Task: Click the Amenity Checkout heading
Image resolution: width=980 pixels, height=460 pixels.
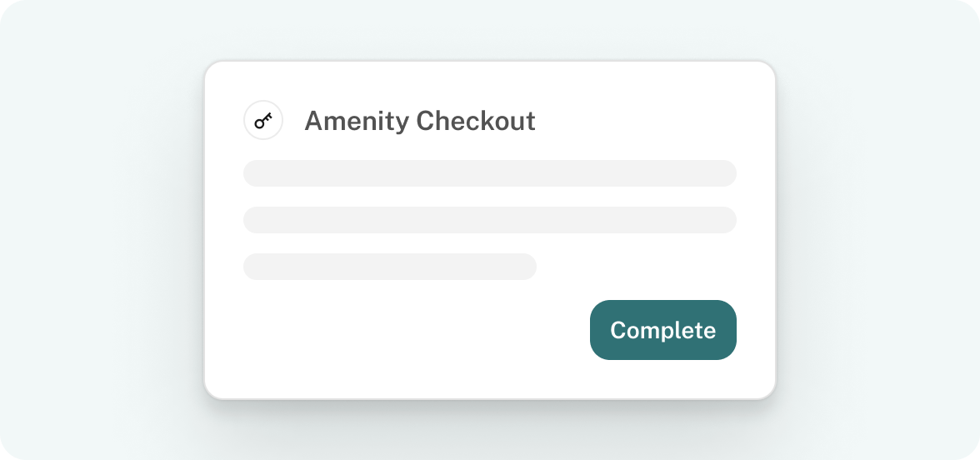Action: click(419, 121)
